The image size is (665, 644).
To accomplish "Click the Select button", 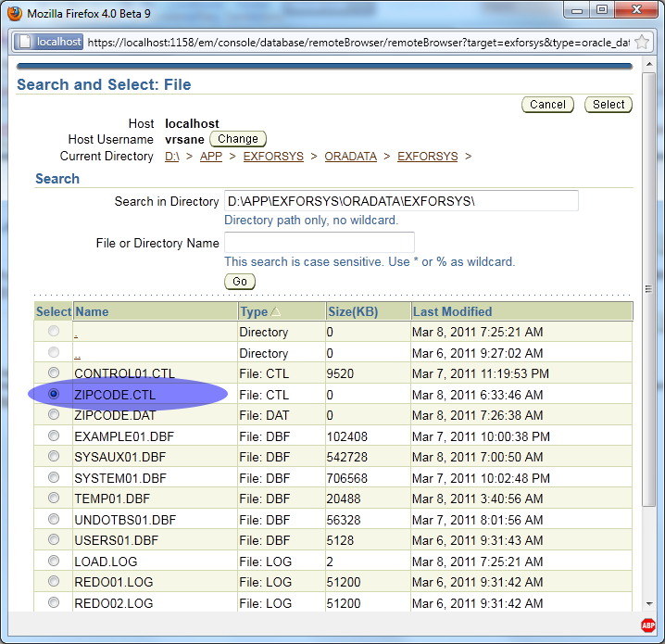I will pyautogui.click(x=609, y=105).
